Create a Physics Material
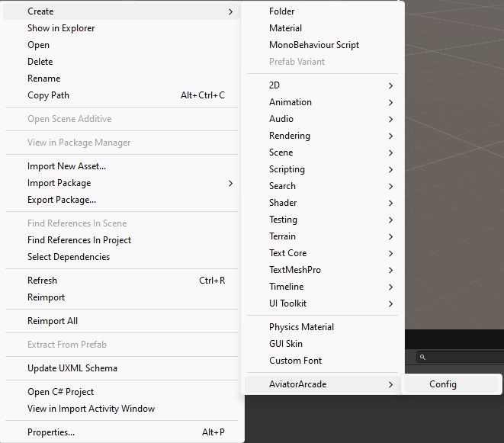Image resolution: width=504 pixels, height=443 pixels. coord(323,327)
